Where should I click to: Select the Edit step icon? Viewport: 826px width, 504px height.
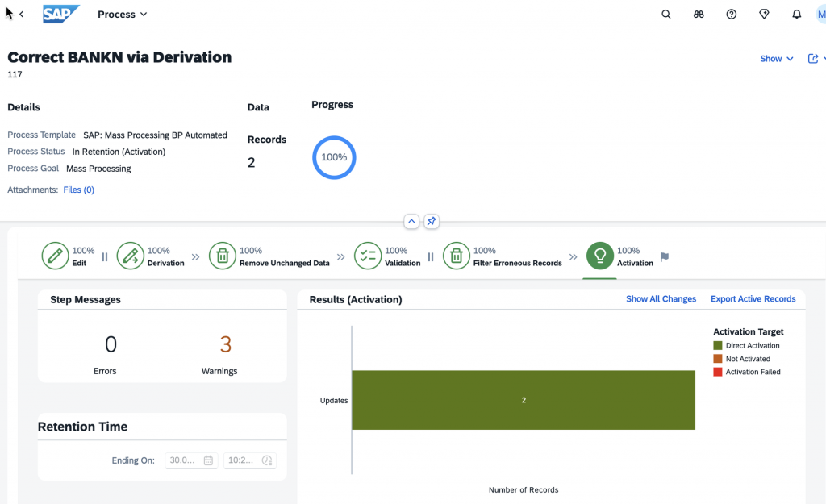(x=56, y=256)
